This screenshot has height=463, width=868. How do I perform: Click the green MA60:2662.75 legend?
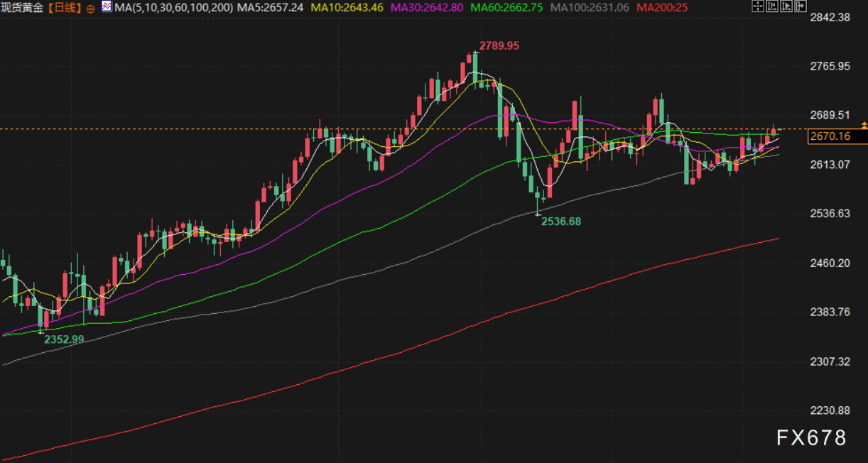click(507, 8)
